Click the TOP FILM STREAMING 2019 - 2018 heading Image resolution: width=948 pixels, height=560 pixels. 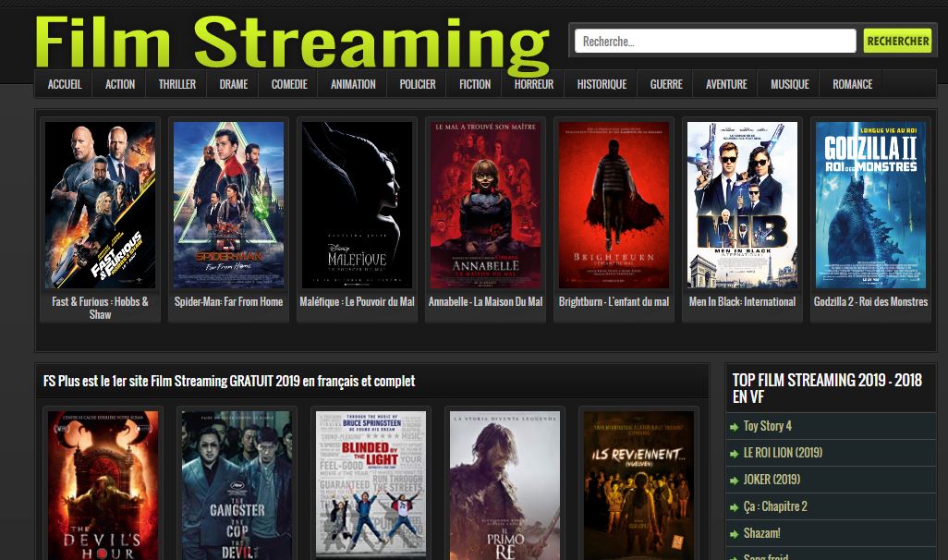(x=827, y=388)
